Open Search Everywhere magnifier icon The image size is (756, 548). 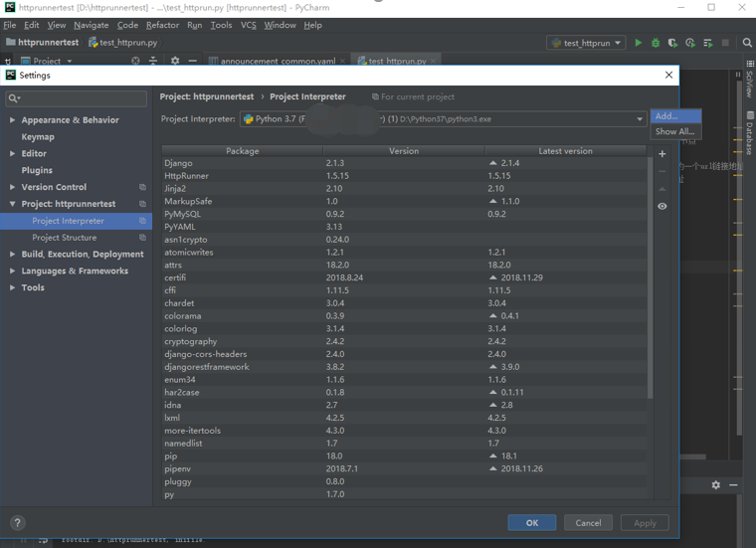click(747, 43)
